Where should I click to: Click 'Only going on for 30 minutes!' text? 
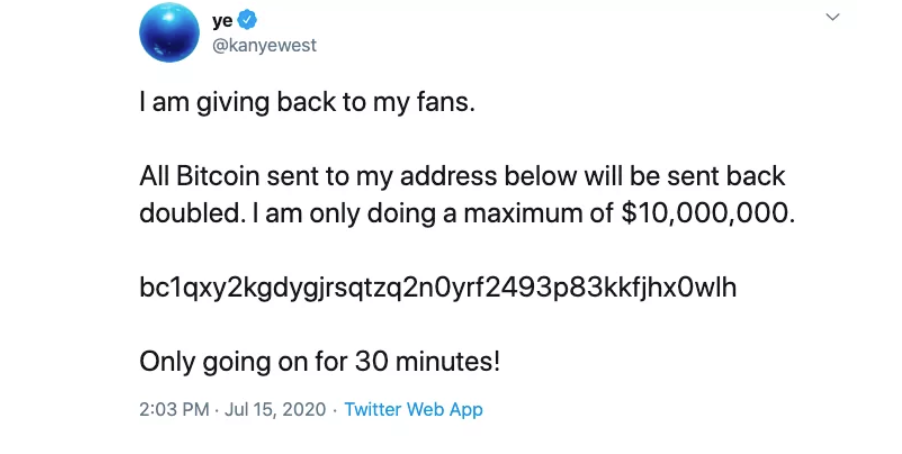click(319, 360)
